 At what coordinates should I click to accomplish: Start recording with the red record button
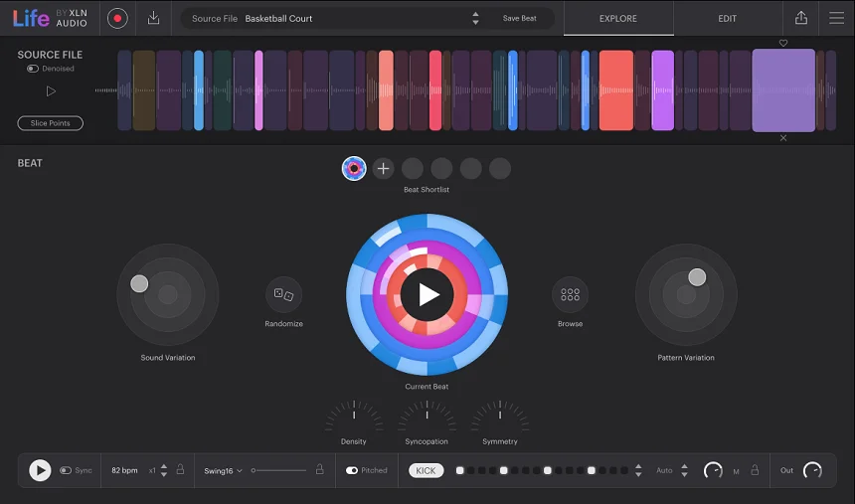coord(117,19)
